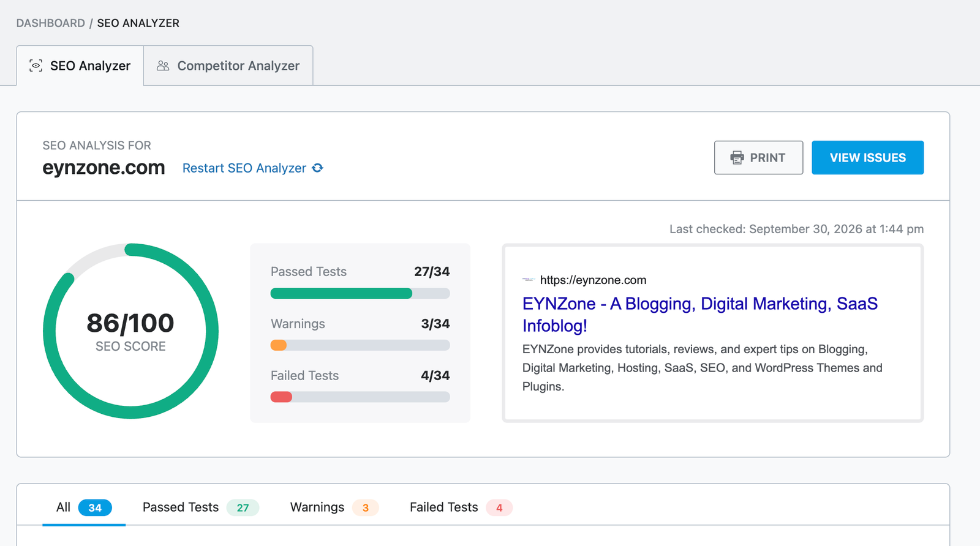Screen dimensions: 980x546
Task: Click the 86/100 SEO score value
Action: click(x=130, y=323)
